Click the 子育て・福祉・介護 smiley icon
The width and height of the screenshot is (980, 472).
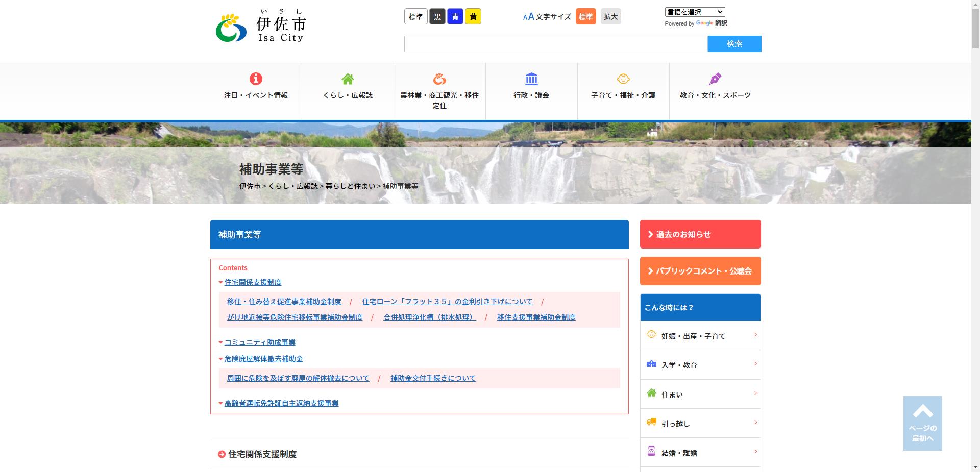pos(623,79)
